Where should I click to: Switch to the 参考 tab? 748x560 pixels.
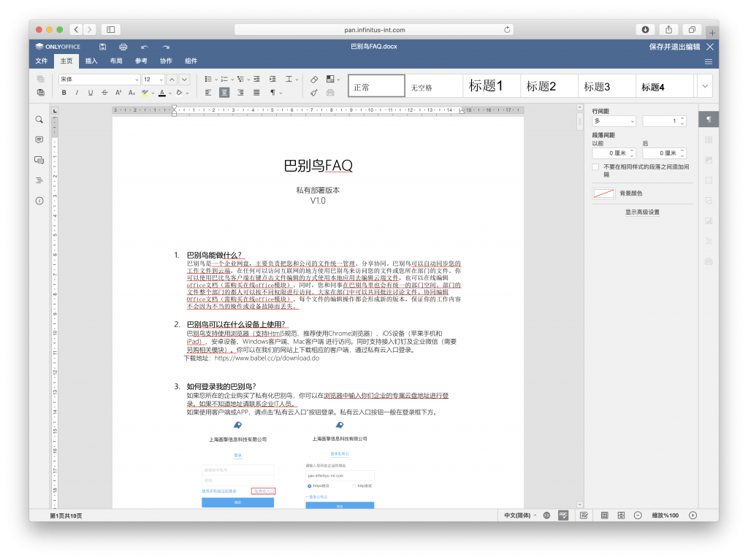[141, 61]
